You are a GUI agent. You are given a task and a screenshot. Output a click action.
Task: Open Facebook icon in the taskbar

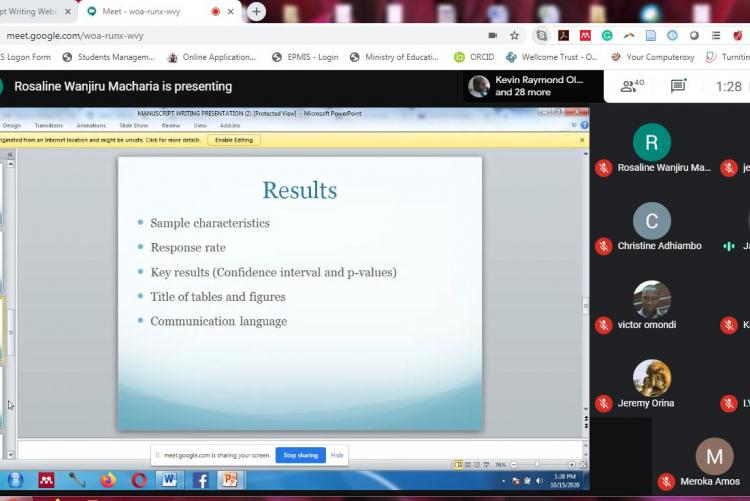(199, 480)
